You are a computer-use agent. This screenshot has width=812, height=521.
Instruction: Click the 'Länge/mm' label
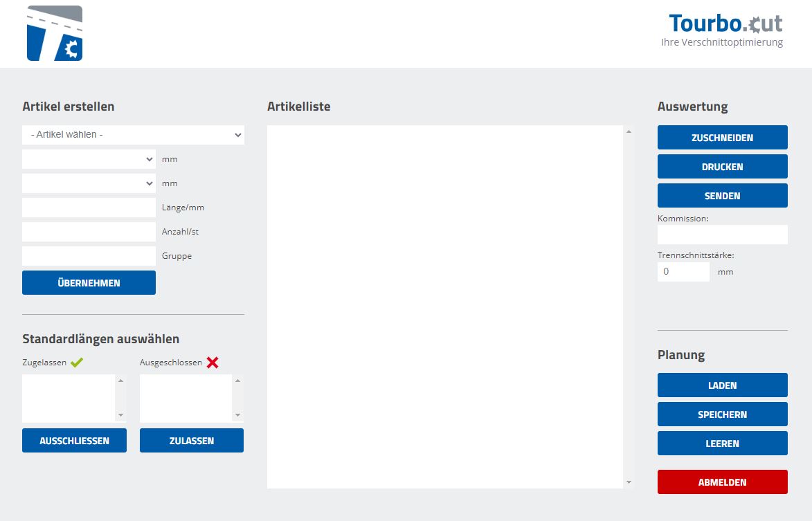(x=183, y=208)
